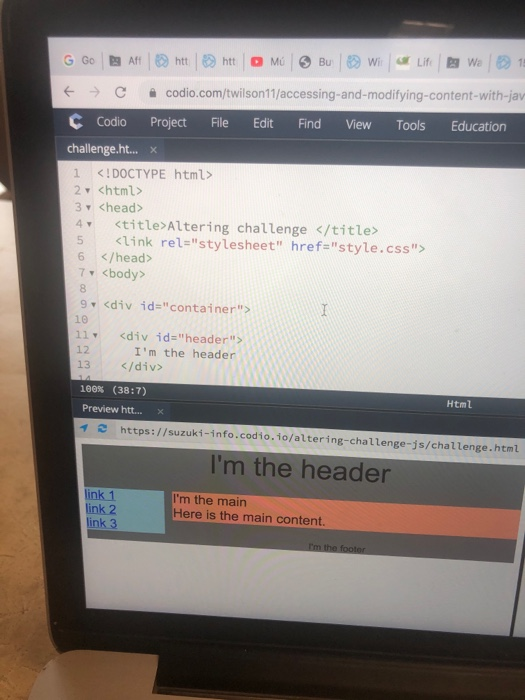Viewport: 525px width, 700px height.
Task: Refresh the preview pane
Action: click(102, 429)
